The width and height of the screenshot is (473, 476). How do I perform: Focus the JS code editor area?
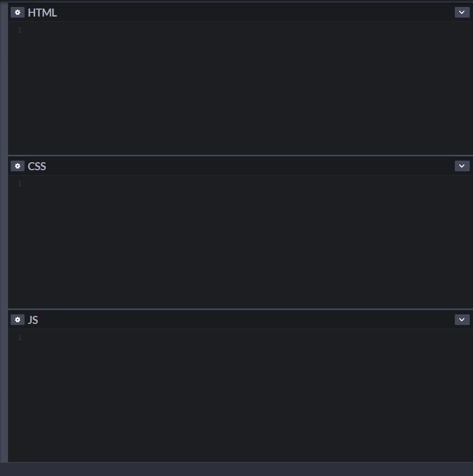tap(240, 395)
